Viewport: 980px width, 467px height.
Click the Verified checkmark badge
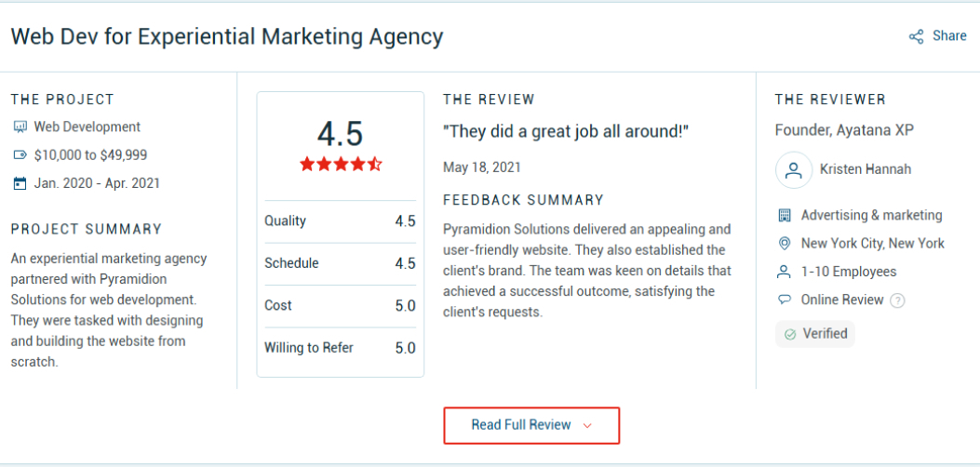coord(814,333)
